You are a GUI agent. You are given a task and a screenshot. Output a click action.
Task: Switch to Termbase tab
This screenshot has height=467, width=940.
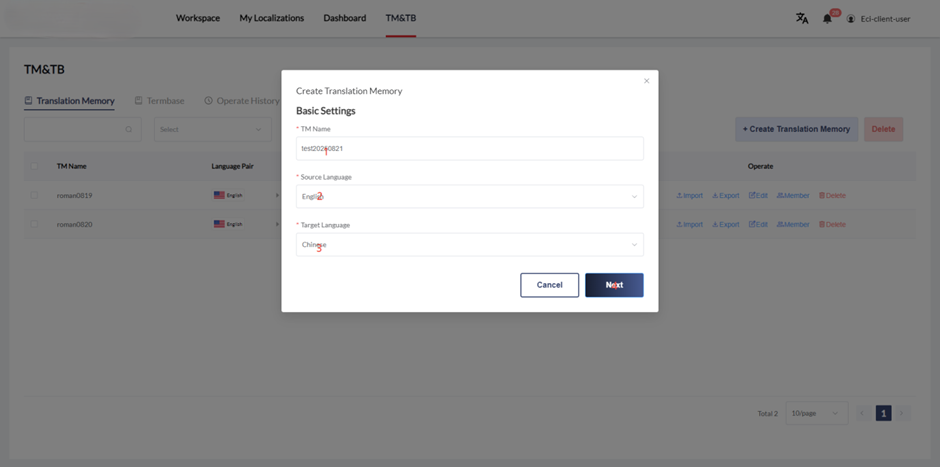(159, 101)
